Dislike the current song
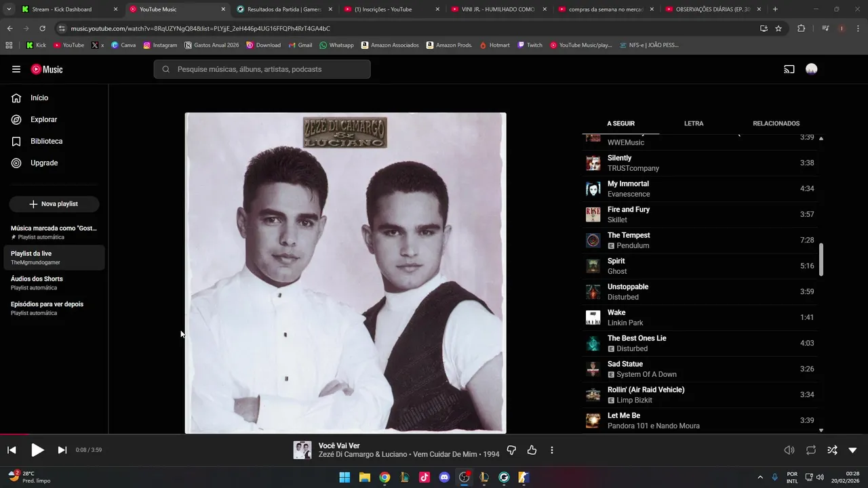The image size is (868, 488). tap(512, 450)
